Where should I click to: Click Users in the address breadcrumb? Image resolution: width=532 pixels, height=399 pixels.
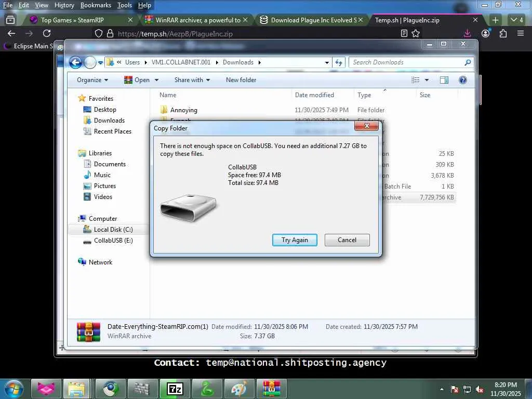tap(132, 62)
